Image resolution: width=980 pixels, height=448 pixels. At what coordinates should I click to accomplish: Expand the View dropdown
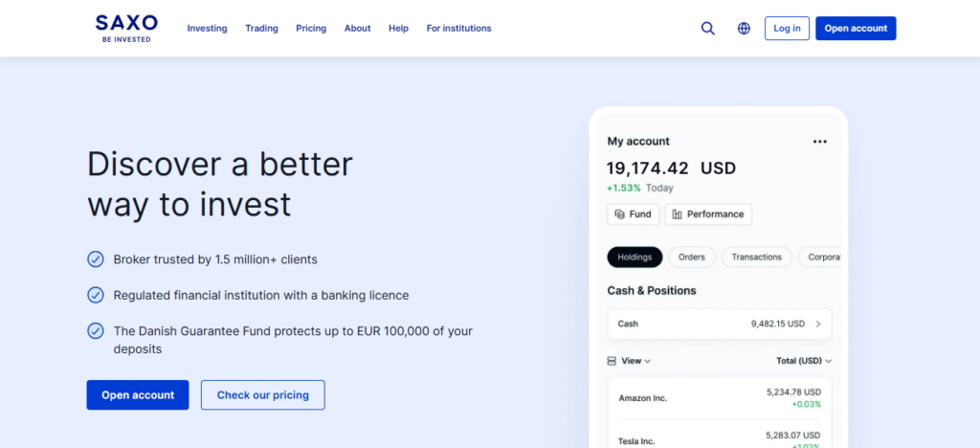tap(636, 361)
